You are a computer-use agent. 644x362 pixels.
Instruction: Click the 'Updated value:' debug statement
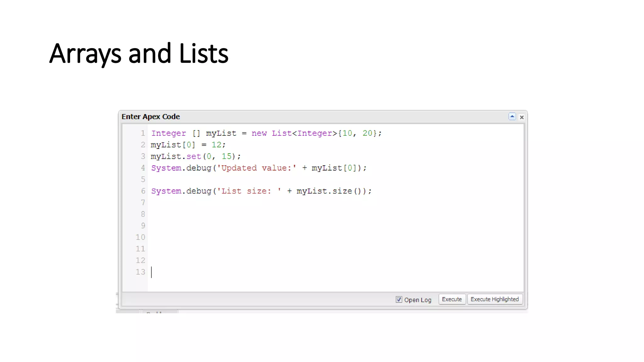259,168
